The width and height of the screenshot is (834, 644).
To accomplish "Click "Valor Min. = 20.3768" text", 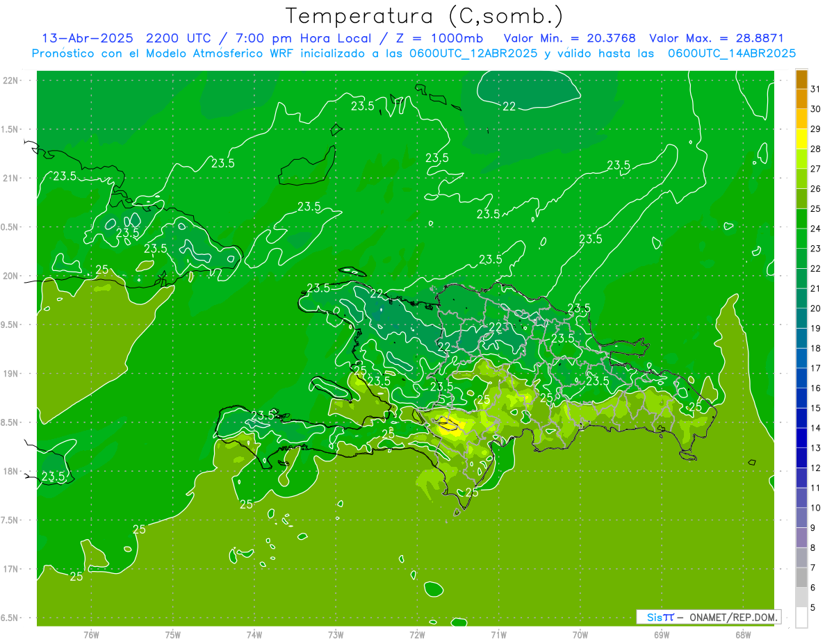I will pyautogui.click(x=570, y=38).
